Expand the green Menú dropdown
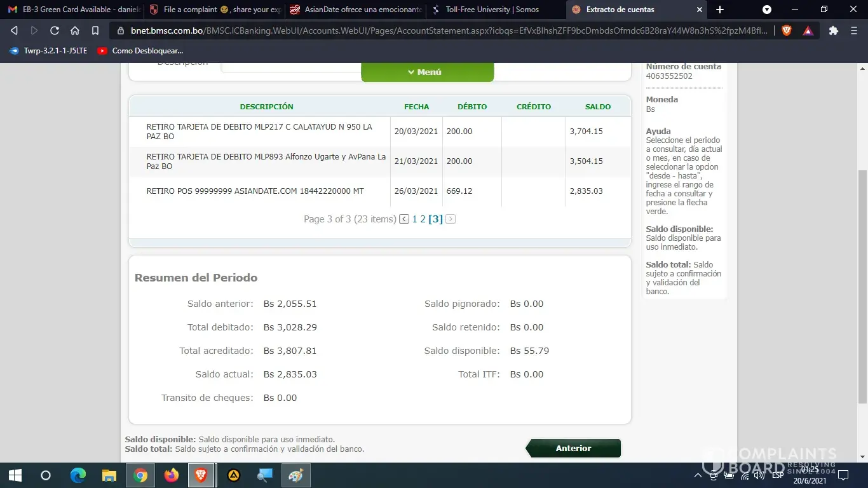Viewport: 868px width, 488px height. (427, 72)
